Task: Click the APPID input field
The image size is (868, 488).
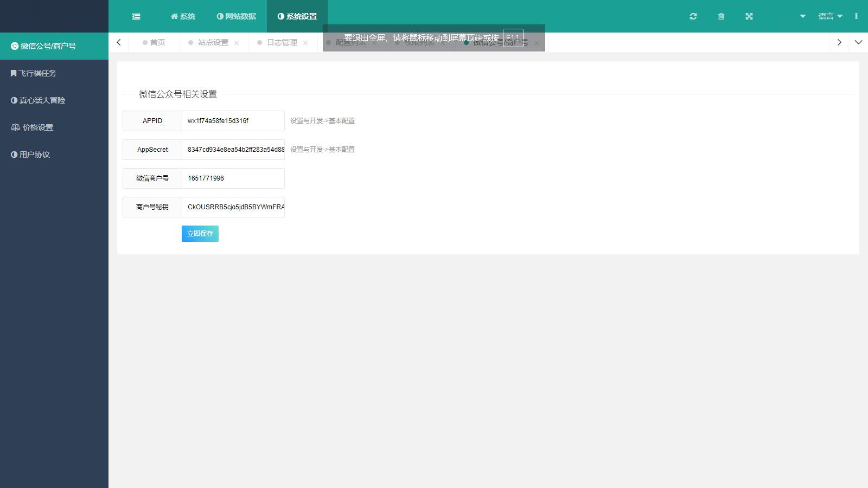Action: pos(233,121)
